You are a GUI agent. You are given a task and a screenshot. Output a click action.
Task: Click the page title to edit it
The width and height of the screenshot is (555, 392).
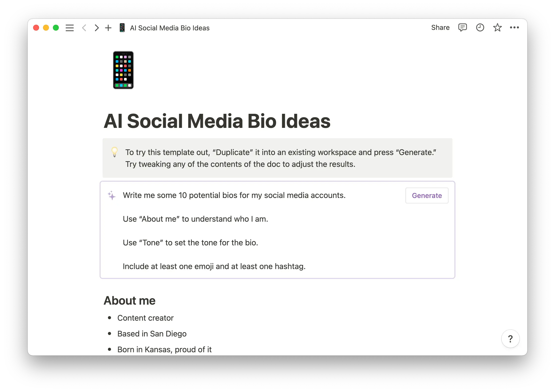[x=217, y=121]
